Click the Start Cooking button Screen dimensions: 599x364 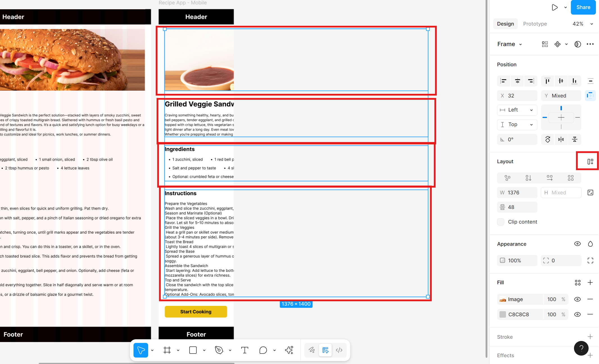click(x=196, y=312)
